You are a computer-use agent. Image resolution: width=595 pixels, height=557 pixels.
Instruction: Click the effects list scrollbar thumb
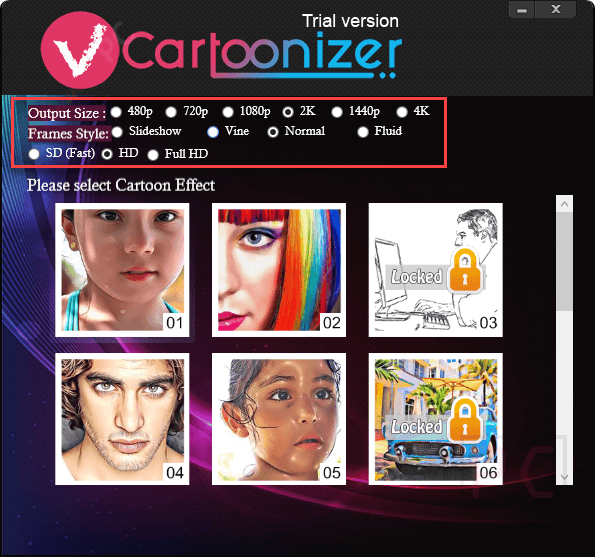pos(564,261)
